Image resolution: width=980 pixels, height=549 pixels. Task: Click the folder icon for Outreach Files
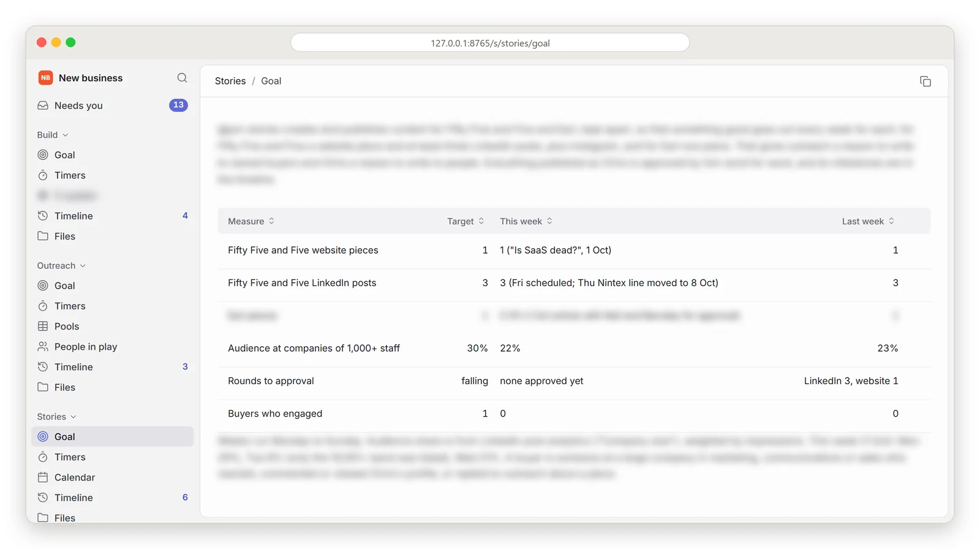click(x=43, y=387)
